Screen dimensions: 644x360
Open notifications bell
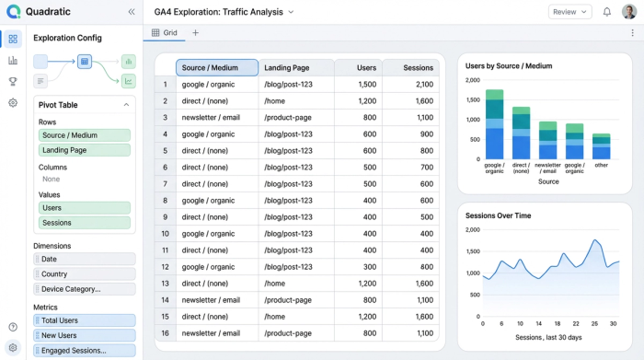pyautogui.click(x=606, y=12)
